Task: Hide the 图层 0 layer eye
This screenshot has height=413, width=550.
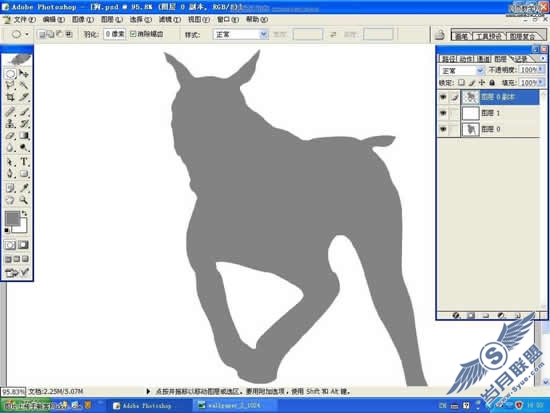Action: click(x=443, y=129)
